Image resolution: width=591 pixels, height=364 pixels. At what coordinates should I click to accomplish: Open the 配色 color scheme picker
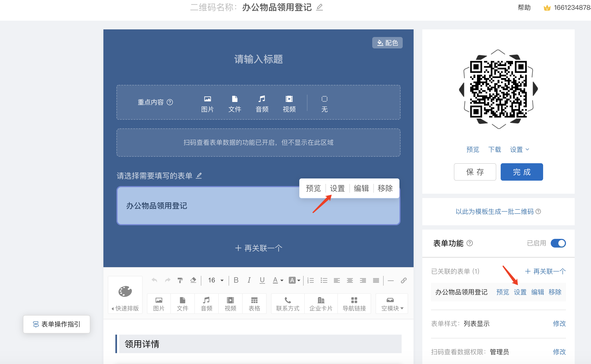[x=387, y=43]
